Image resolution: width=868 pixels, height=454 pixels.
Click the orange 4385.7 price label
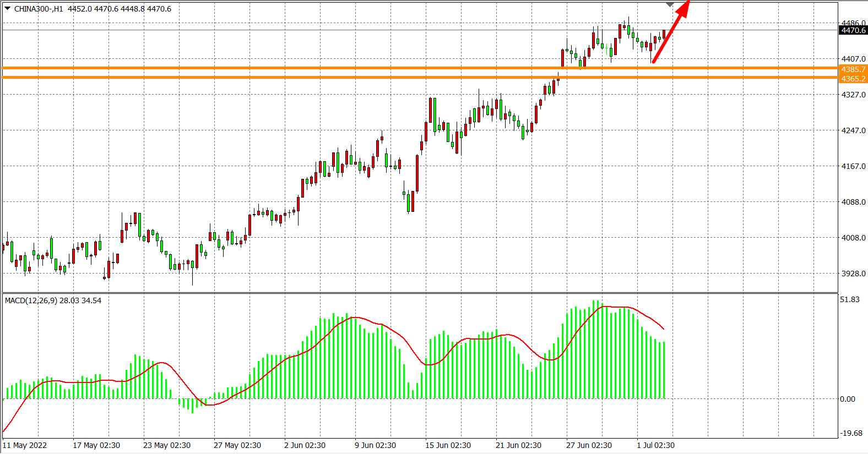click(x=853, y=69)
